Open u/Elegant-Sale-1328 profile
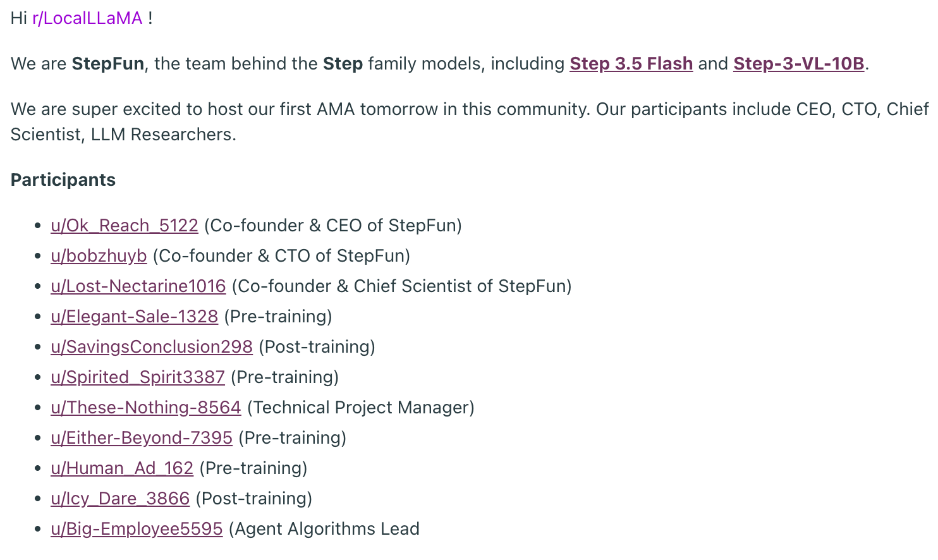The height and width of the screenshot is (560, 938). tap(134, 317)
